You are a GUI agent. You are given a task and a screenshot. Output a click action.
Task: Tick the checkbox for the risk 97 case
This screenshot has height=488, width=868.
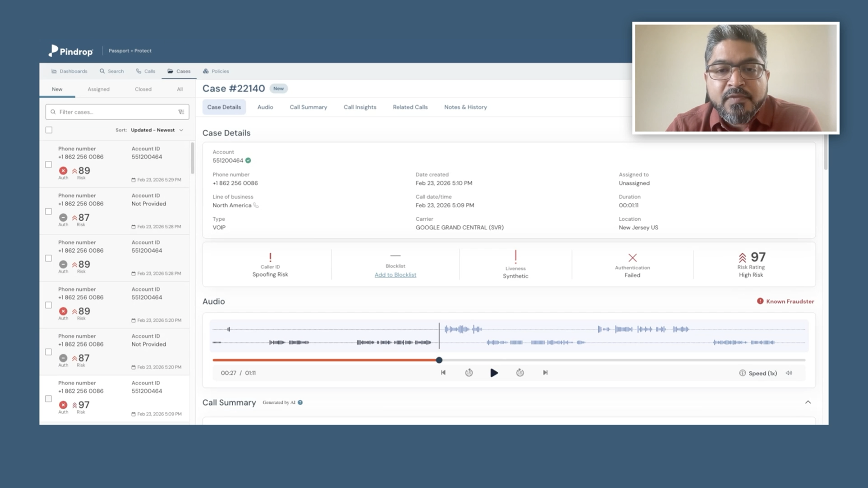tap(48, 399)
